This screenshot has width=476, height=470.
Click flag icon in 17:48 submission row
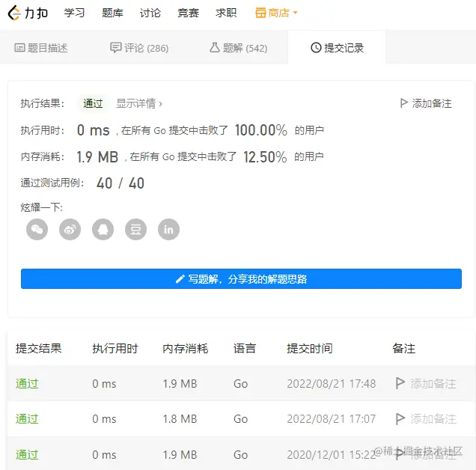tap(400, 383)
